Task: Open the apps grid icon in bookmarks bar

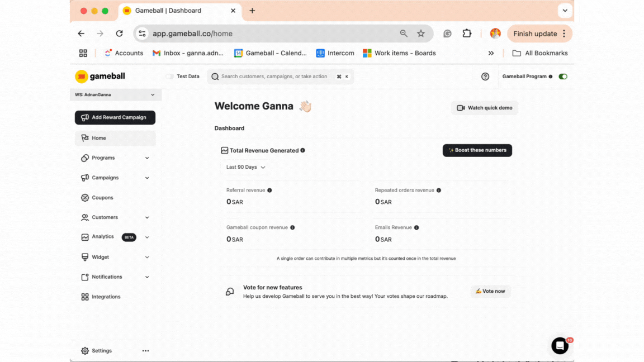Action: [83, 53]
